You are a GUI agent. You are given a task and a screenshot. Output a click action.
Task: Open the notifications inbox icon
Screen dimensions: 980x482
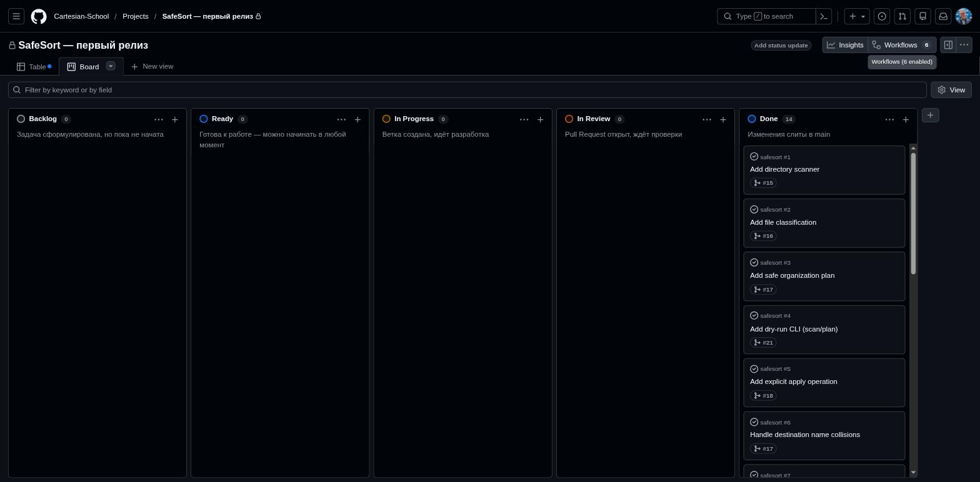pyautogui.click(x=943, y=16)
